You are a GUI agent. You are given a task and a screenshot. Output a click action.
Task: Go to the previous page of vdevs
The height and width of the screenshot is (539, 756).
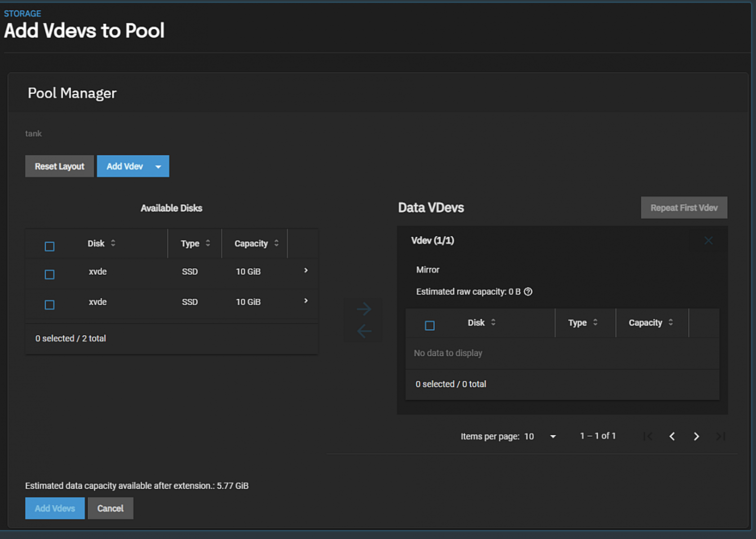pos(672,436)
